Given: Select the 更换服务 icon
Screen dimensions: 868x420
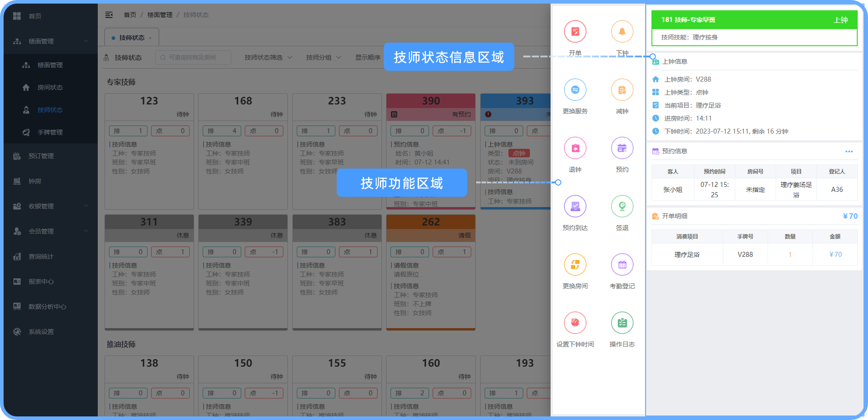Looking at the screenshot, I should click(x=575, y=90).
